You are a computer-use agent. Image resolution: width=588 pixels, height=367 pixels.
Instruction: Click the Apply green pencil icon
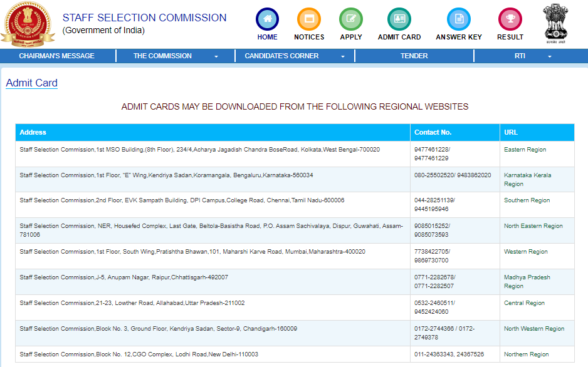point(351,19)
